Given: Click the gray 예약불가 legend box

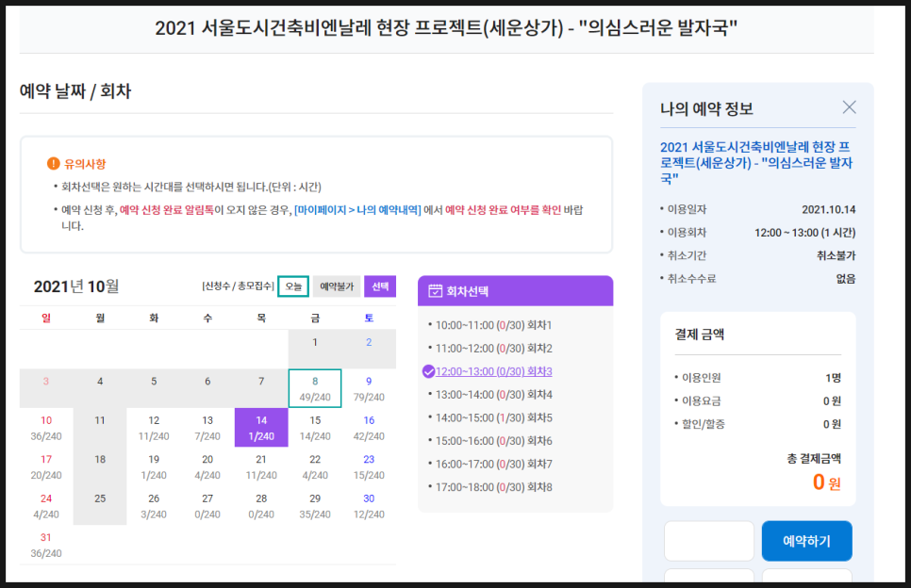Looking at the screenshot, I should 337,286.
